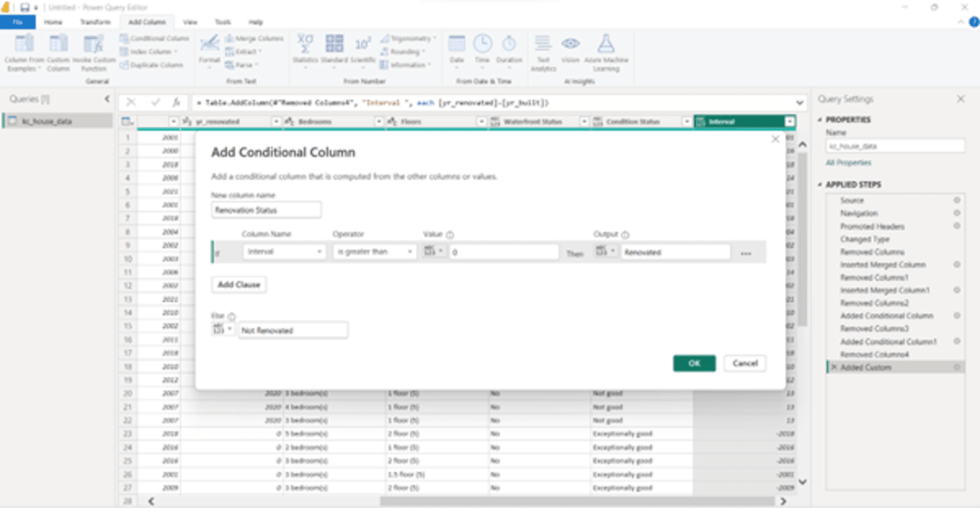Select the kc_house_data query

[x=56, y=121]
